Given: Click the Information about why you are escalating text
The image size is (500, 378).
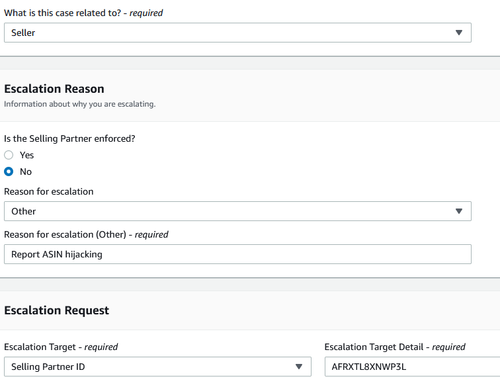Looking at the screenshot, I should pyautogui.click(x=80, y=104).
